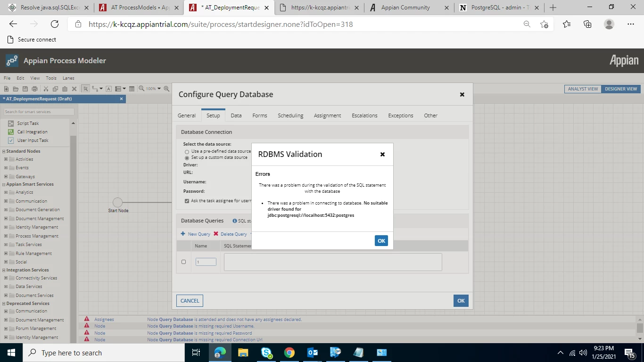The width and height of the screenshot is (644, 362).
Task: Switch to the Exceptions tab
Action: click(x=401, y=115)
